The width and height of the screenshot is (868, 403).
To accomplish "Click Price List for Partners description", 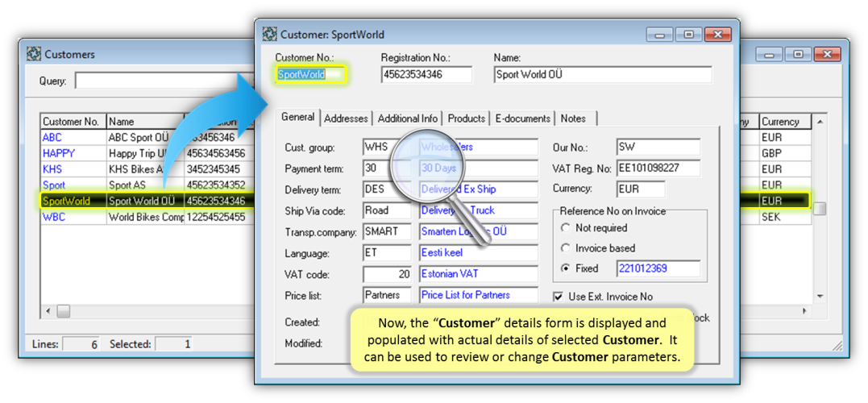I will (x=478, y=295).
